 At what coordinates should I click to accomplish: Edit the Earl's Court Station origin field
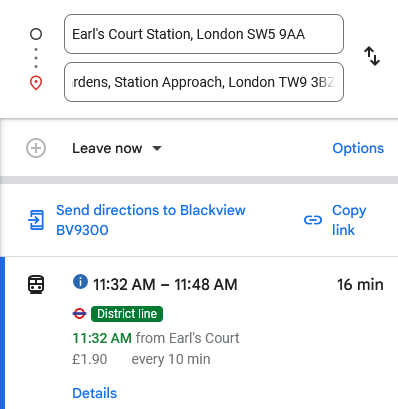coord(204,34)
